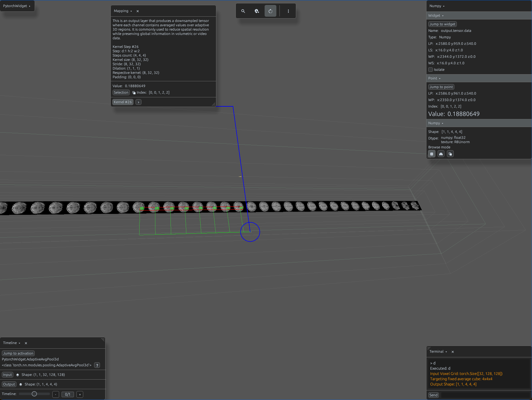Click the Padding: (0, 0, 0) line

127,77
